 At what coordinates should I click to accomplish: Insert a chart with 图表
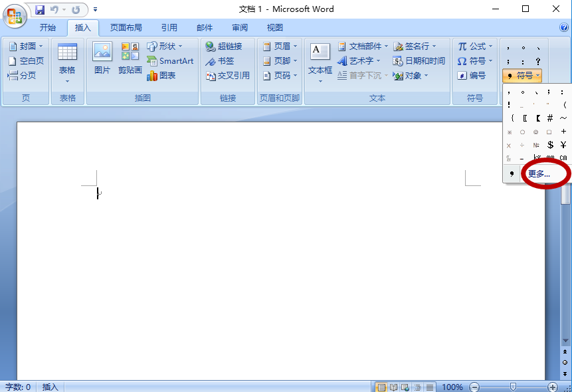pos(161,76)
